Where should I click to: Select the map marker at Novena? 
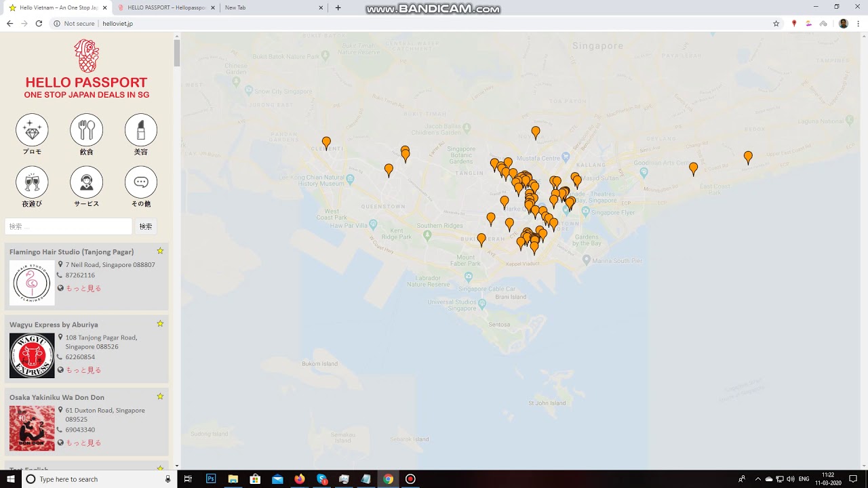[x=536, y=132]
